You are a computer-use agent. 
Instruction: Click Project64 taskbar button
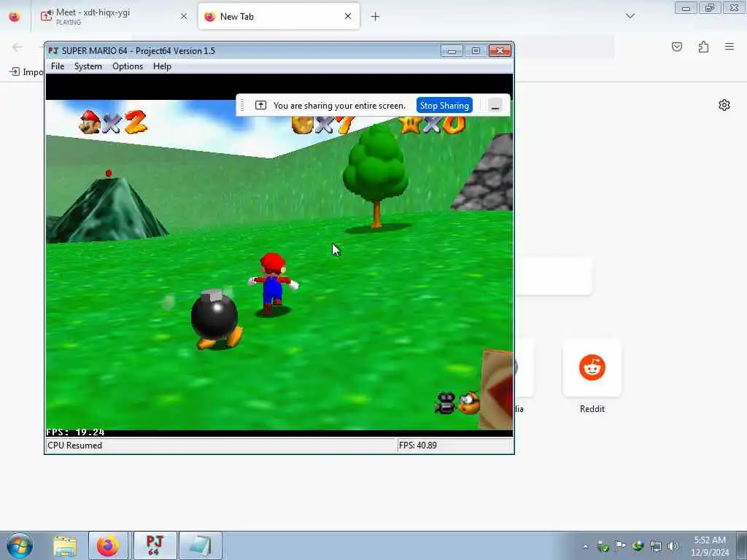point(155,545)
